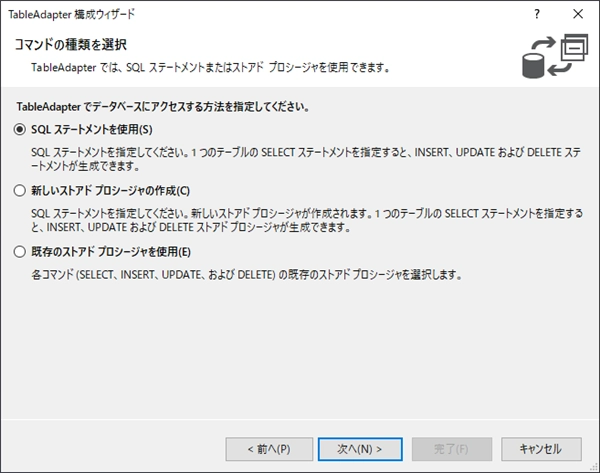This screenshot has width=600, height=473.
Task: Click the TableAdapter 構成ウィザード title text
Action: (x=72, y=15)
